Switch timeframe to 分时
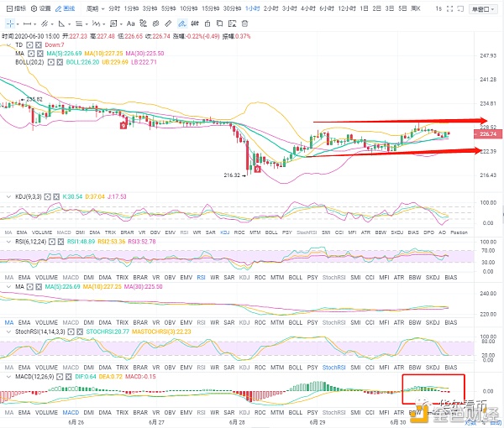 click(x=114, y=8)
